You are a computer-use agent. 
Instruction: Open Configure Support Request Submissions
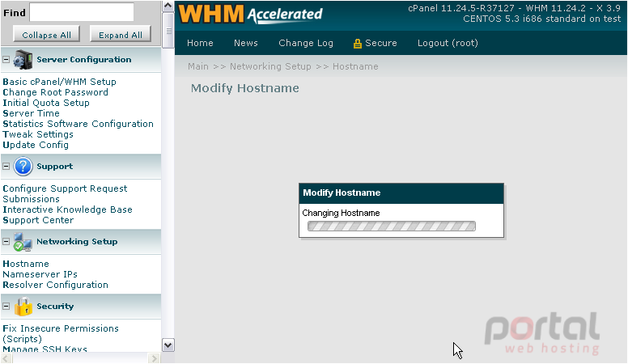65,194
